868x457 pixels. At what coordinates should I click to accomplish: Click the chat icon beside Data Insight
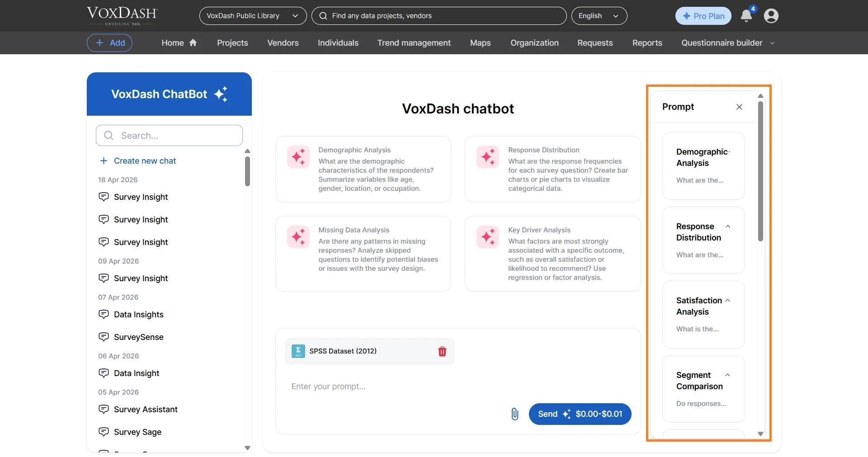coord(104,373)
